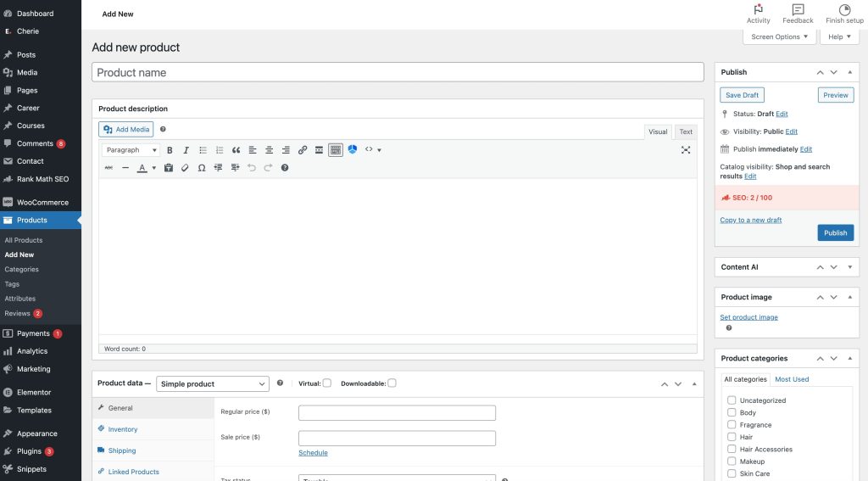Open the Inventory tab in Product data
Viewport: 868px width, 481px height.
(123, 429)
